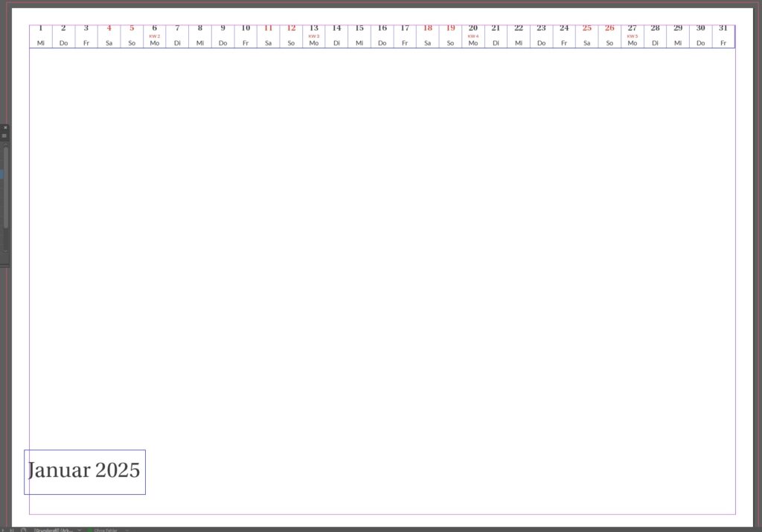The width and height of the screenshot is (762, 532).
Task: Select the '[Grundprofil]' preflight profile label
Action: point(54,530)
